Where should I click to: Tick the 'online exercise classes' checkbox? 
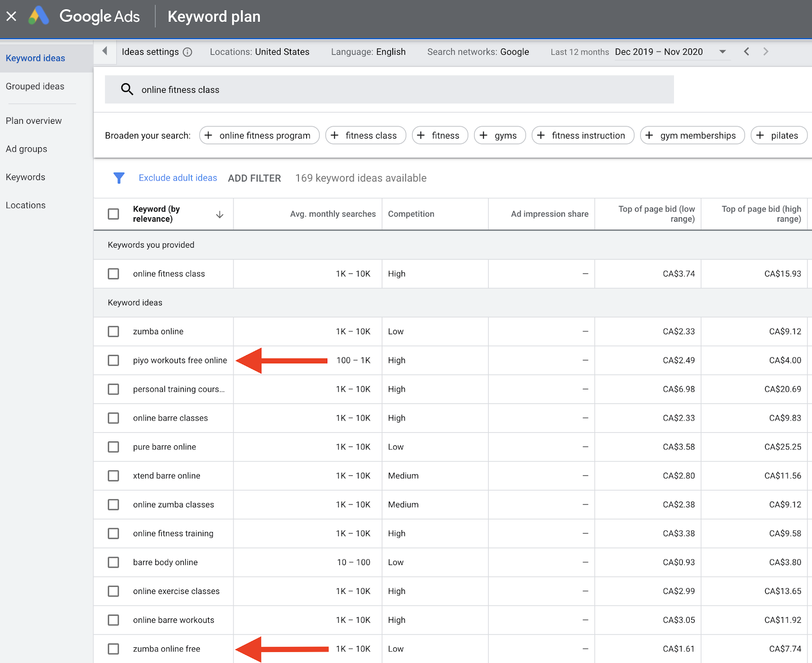pos(113,591)
